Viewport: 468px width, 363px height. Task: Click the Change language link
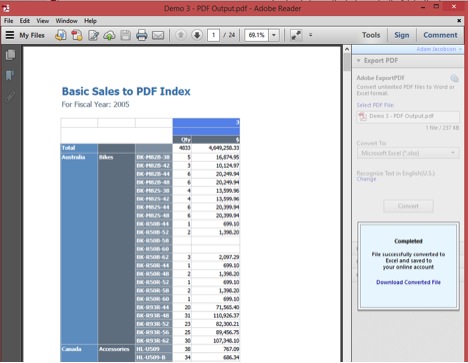coord(366,179)
